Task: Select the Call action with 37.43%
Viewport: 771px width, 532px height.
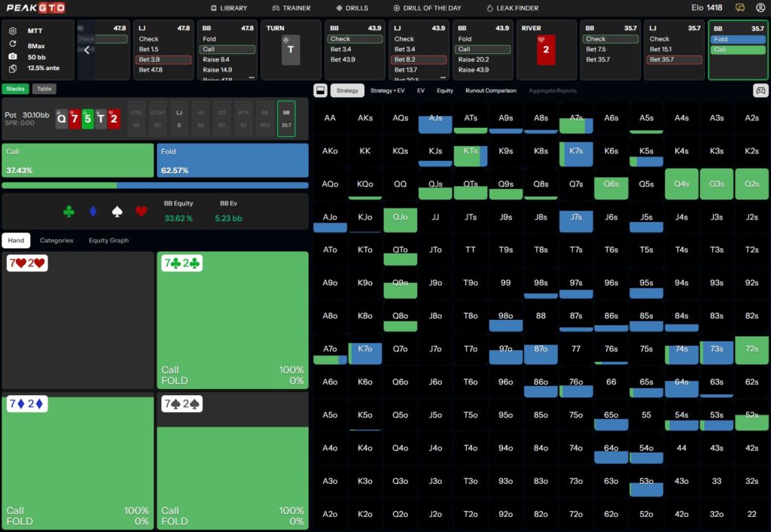Action: [78, 160]
